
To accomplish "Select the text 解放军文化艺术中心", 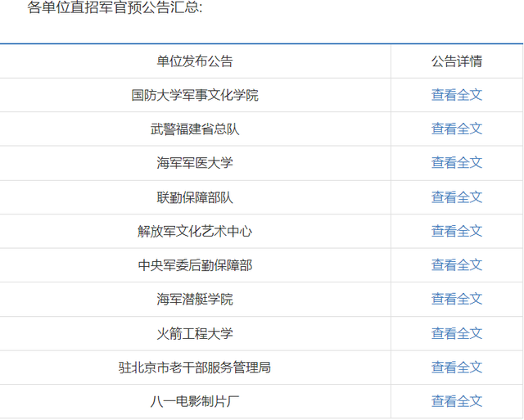I will [x=195, y=231].
